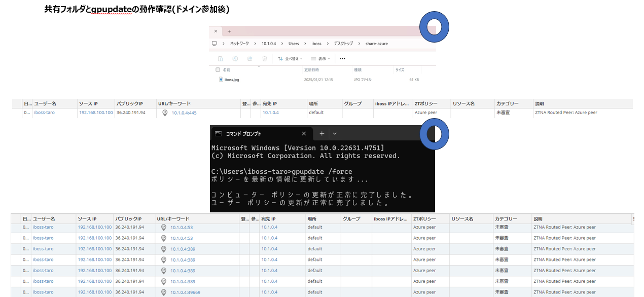The height and width of the screenshot is (297, 644).
Task: Click the iboss.jpg file icon
Action: point(221,80)
